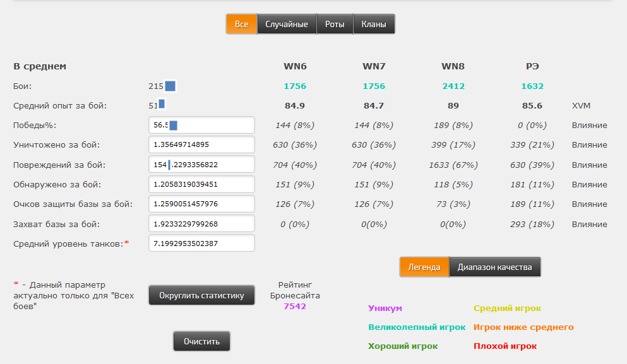Click Влияние label in Захват базы row
The height and width of the screenshot is (364, 627).
[589, 224]
